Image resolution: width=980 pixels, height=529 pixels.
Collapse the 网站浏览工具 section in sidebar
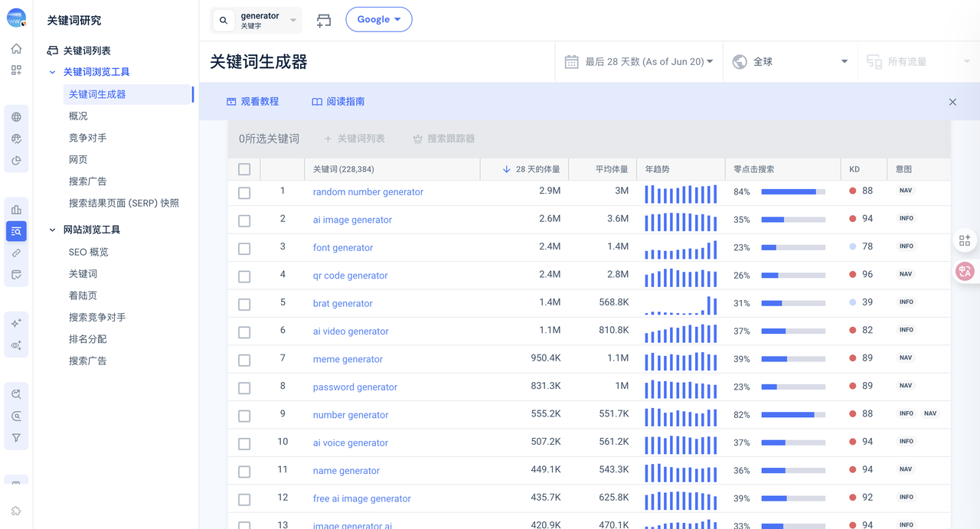pyautogui.click(x=52, y=230)
